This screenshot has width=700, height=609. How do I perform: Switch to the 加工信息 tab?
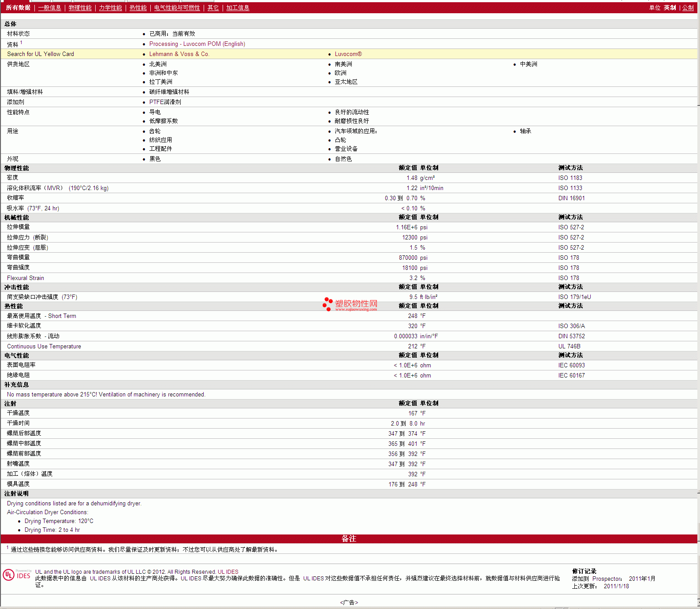coord(238,8)
